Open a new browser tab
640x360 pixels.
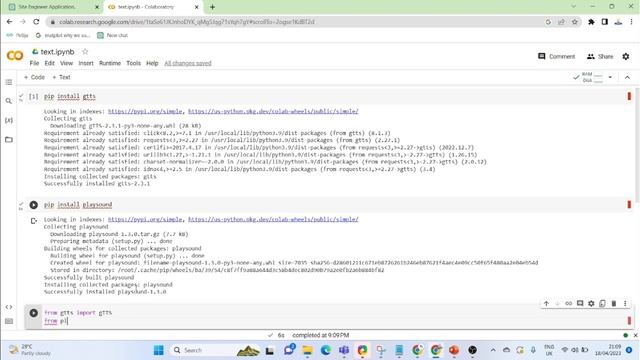212,7
